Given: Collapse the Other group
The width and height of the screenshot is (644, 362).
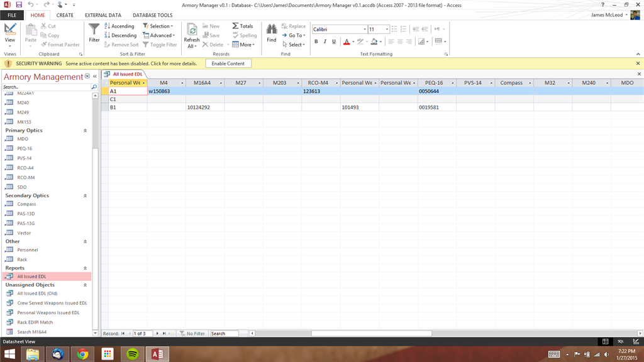Looking at the screenshot, I should [x=85, y=242].
